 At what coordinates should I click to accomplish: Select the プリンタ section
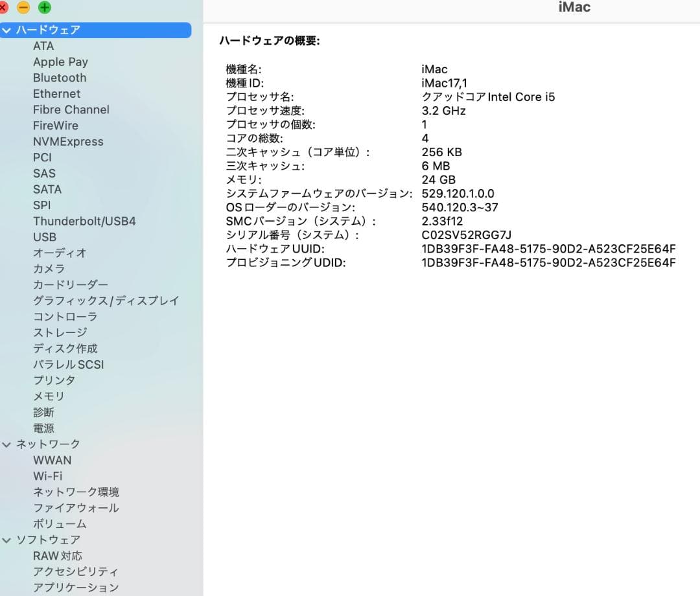pos(54,380)
